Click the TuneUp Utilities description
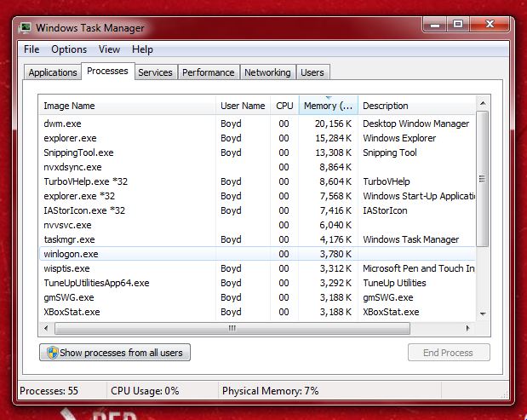The image size is (527, 420). coord(394,283)
